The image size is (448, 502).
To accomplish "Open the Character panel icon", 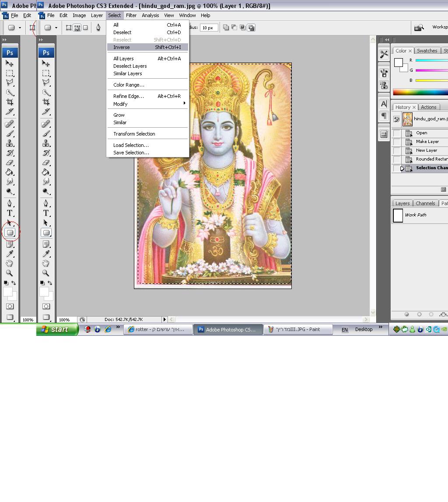I will click(x=384, y=104).
